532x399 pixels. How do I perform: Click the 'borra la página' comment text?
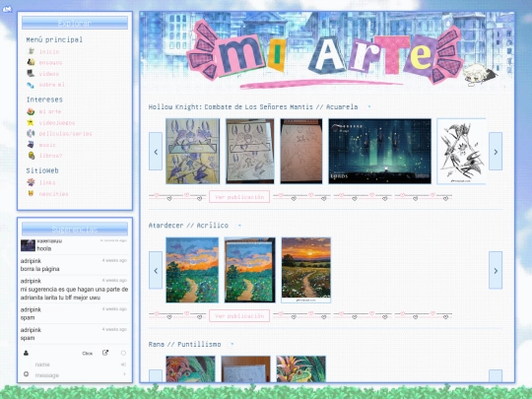click(x=40, y=269)
